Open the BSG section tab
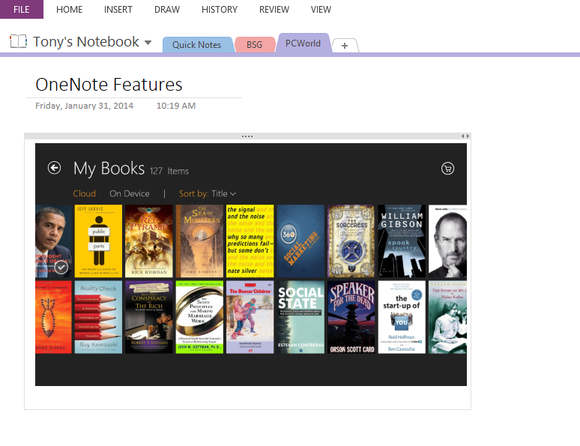The width and height of the screenshot is (580, 446). pos(254,45)
